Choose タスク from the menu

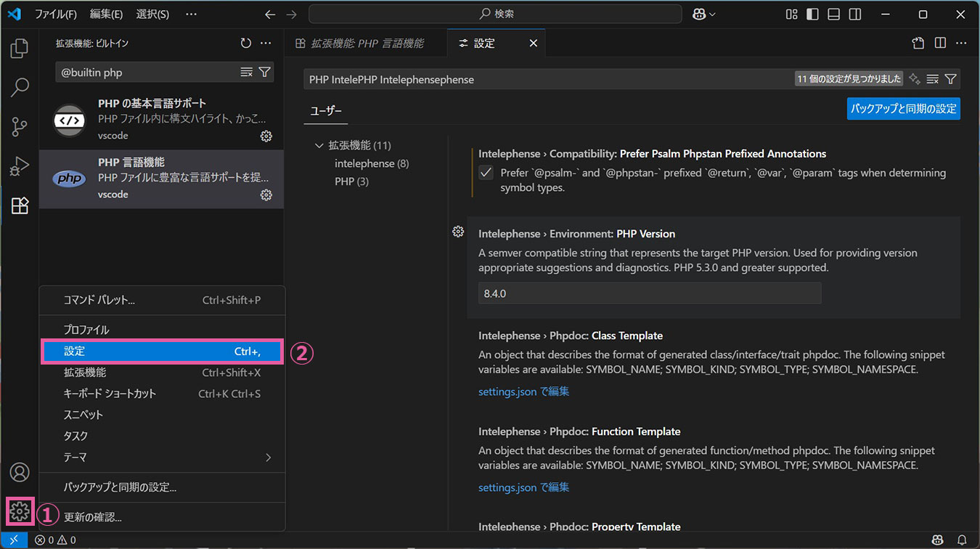point(162,436)
